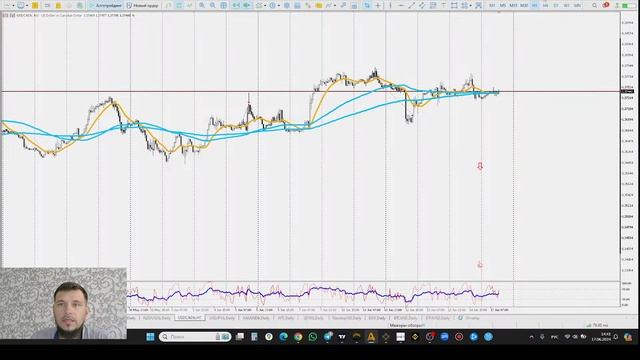Open the indicators list icon

(x=259, y=5)
